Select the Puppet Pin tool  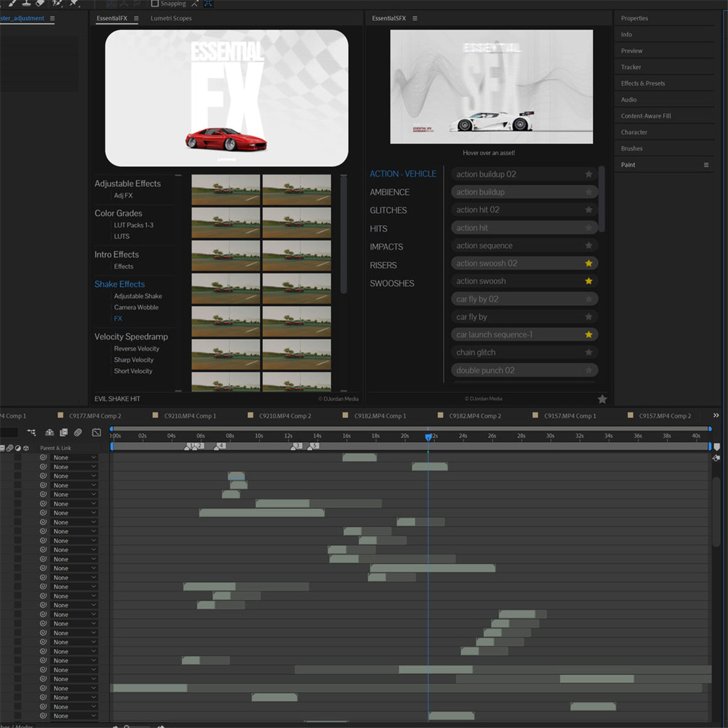(74, 4)
